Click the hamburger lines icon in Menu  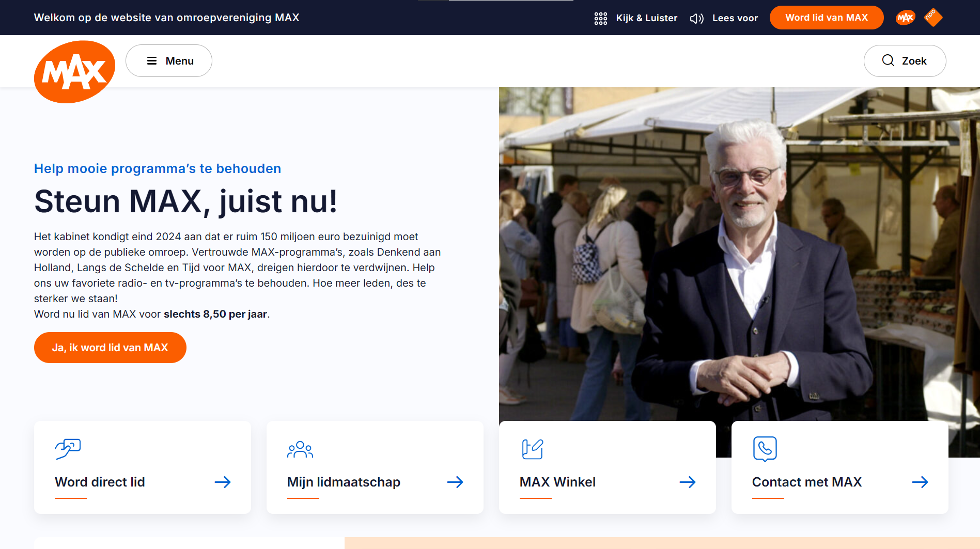(152, 61)
